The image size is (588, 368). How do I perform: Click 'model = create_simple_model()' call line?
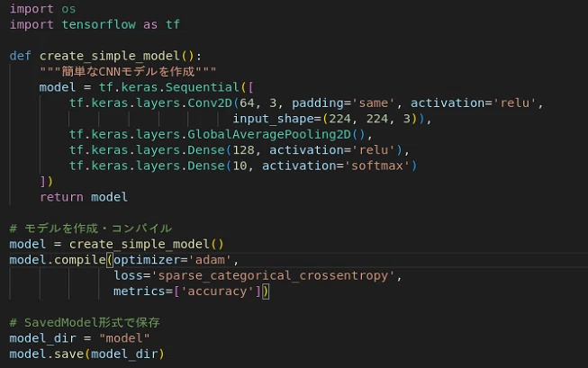(x=117, y=244)
